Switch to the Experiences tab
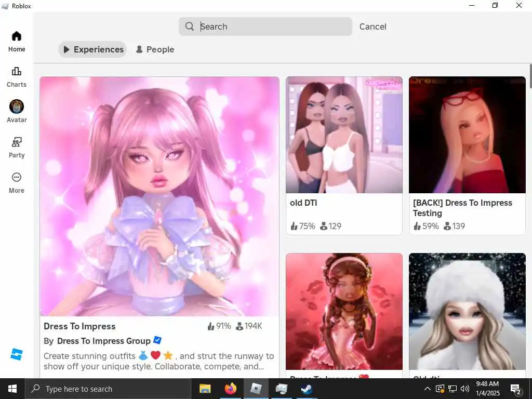Screen dimensions: 532x399 click(92, 49)
